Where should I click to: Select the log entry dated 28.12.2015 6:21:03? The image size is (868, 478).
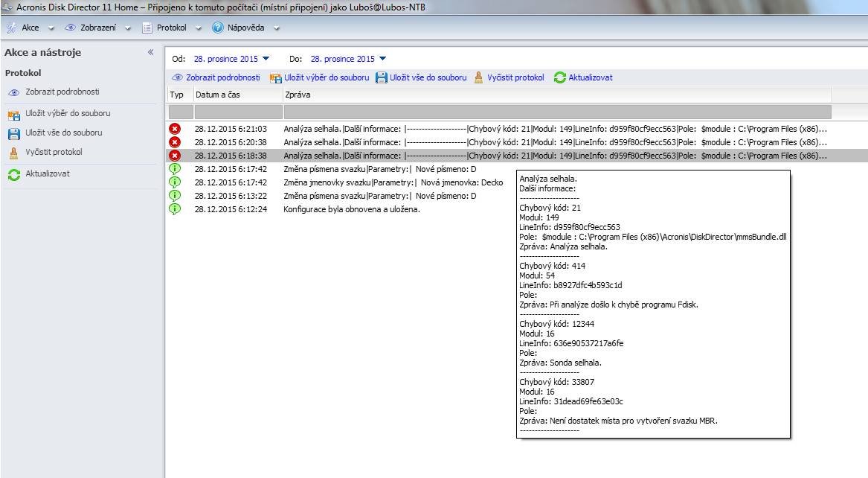click(499, 129)
